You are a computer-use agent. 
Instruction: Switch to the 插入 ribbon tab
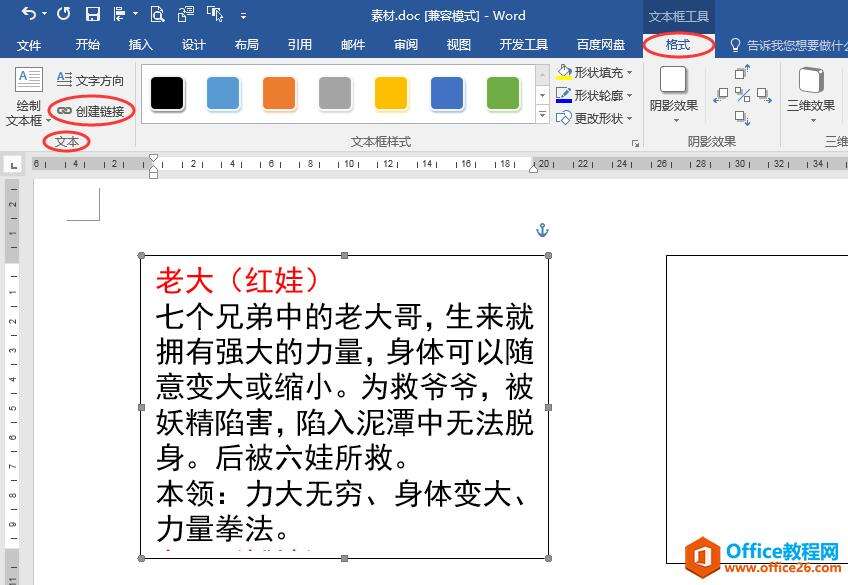(141, 45)
